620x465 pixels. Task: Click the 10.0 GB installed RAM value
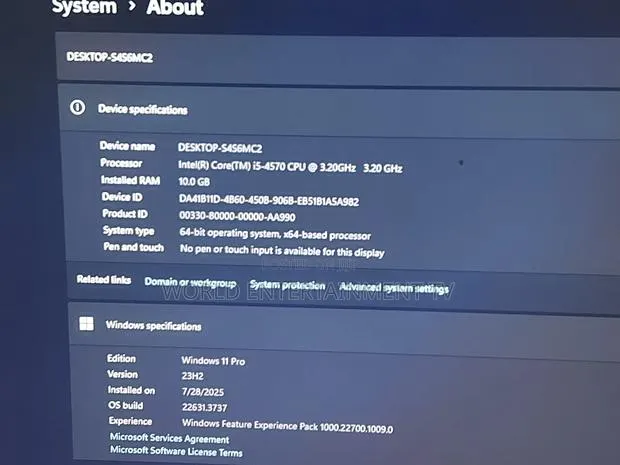click(x=194, y=181)
